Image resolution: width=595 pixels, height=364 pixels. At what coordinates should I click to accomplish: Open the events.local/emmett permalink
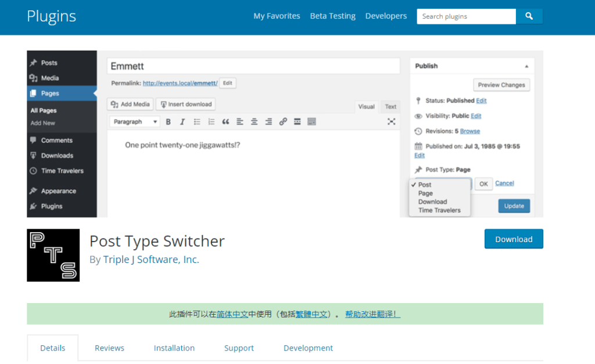tap(180, 83)
